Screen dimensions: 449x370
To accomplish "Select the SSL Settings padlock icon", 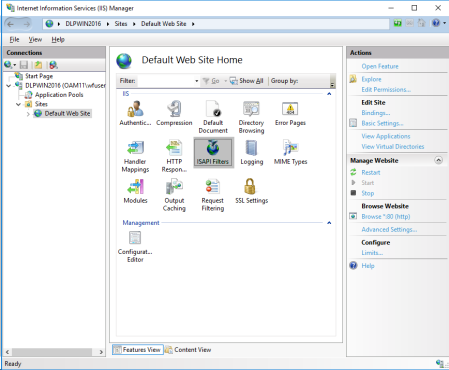I will click(x=251, y=187).
